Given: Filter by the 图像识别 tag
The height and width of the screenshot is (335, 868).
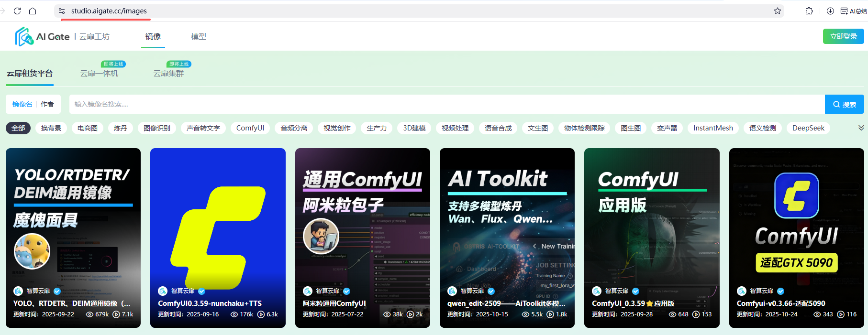Looking at the screenshot, I should (x=157, y=128).
